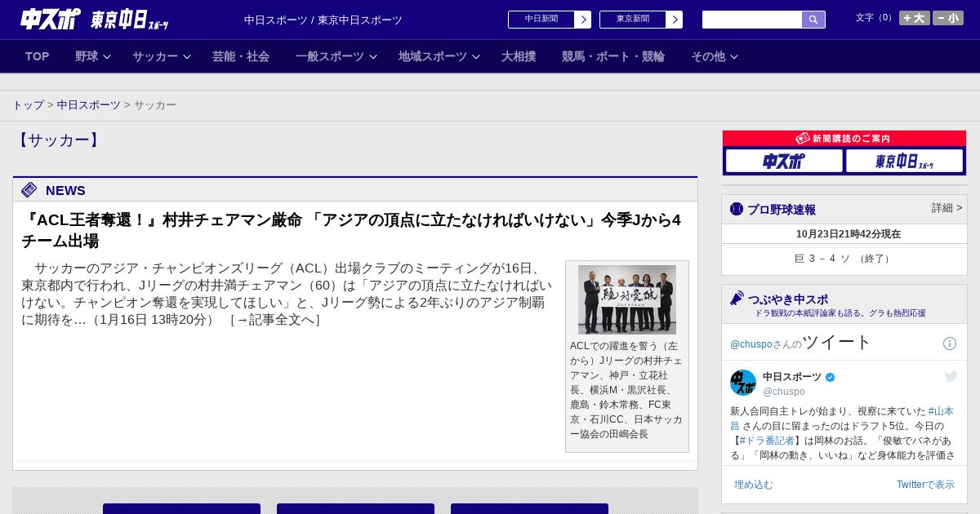
Task: Expand the 地域スポーツ dropdown chevron
Action: 476,57
